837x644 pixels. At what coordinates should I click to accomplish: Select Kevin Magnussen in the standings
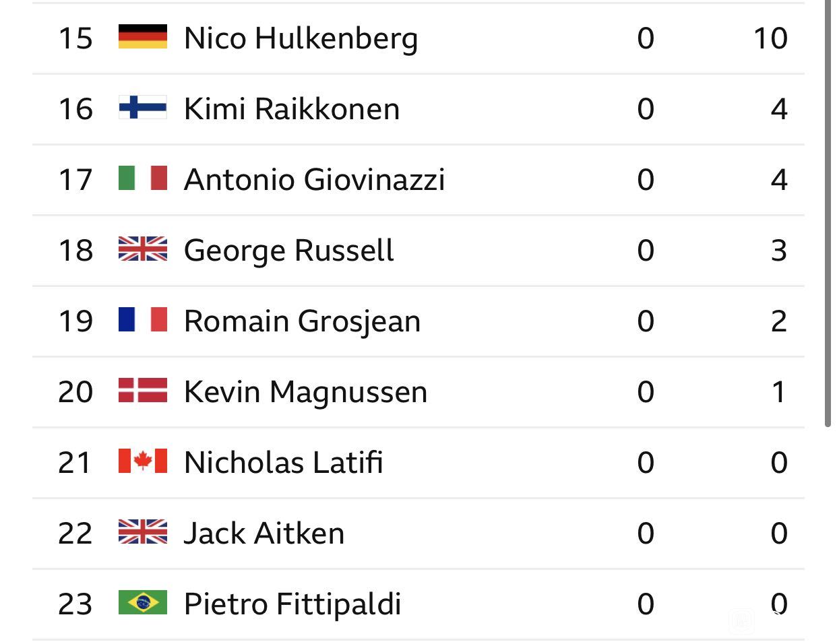(306, 393)
